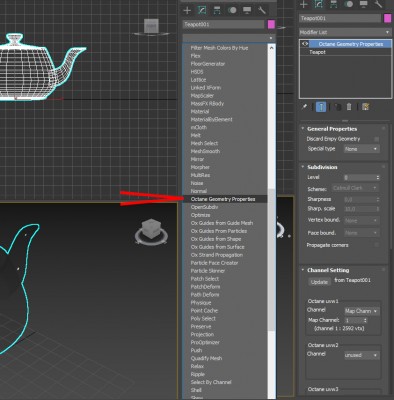
Task: Open the Utilities wrench icon in right panel
Action: point(378,4)
